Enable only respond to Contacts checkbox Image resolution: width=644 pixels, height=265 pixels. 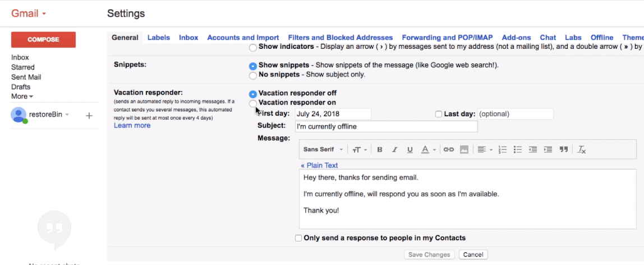tap(298, 238)
